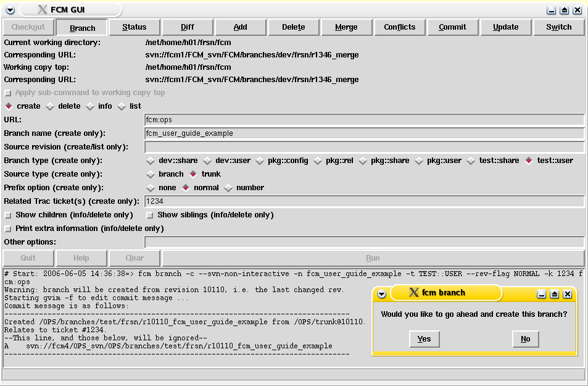Toggle Print extra information checkbox
Screen dimensions: 588x386
tap(8, 229)
